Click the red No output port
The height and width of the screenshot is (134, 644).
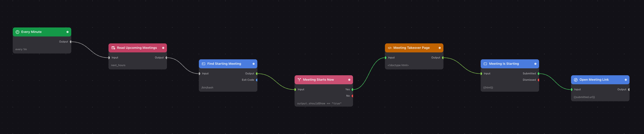(352, 96)
